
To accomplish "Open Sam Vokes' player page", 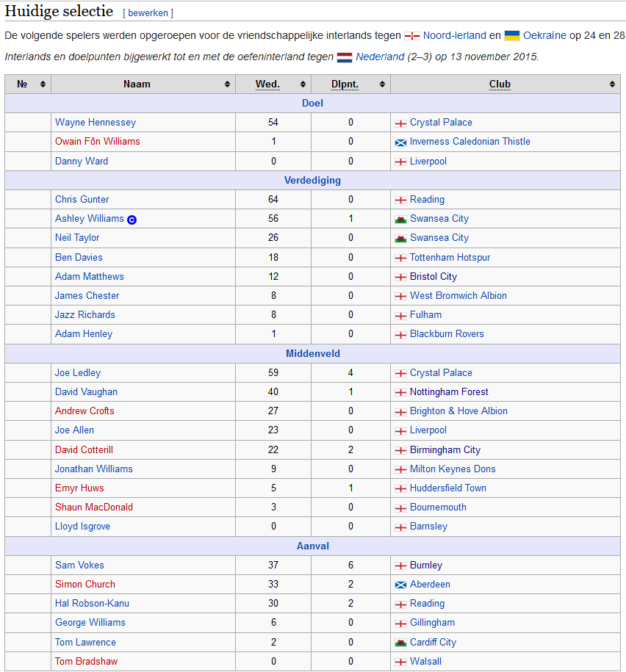I will pos(79,565).
